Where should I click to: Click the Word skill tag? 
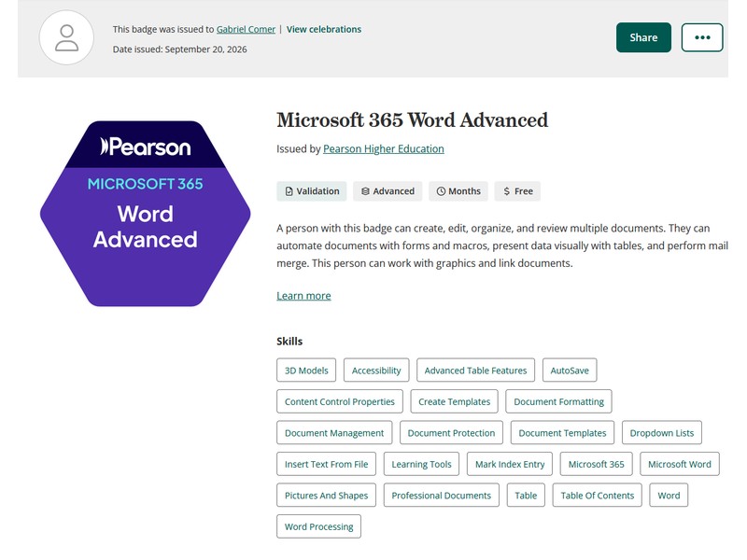(669, 496)
